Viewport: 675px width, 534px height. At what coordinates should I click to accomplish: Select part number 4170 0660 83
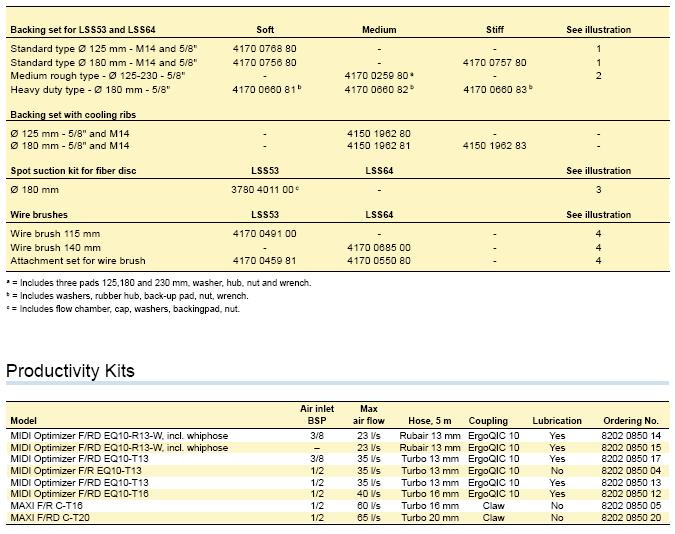pyautogui.click(x=495, y=90)
